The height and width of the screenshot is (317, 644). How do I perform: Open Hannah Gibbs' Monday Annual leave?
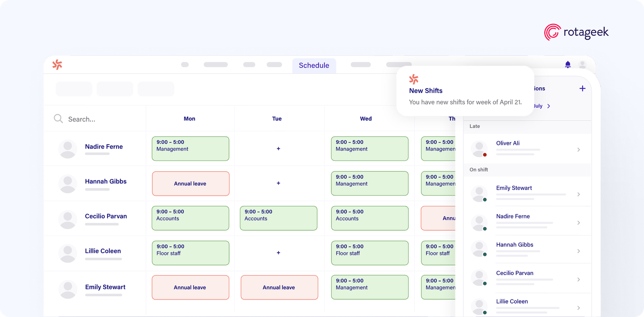click(x=191, y=183)
